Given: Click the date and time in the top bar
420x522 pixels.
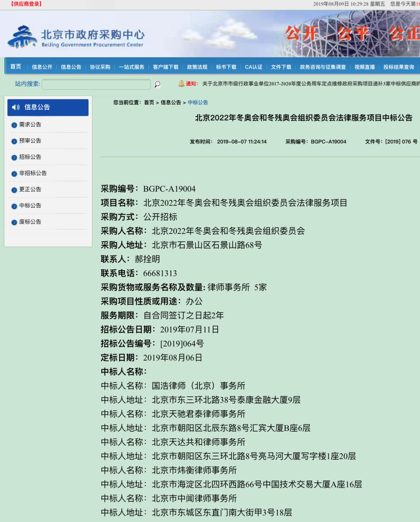Looking at the screenshot, I should click(349, 4).
